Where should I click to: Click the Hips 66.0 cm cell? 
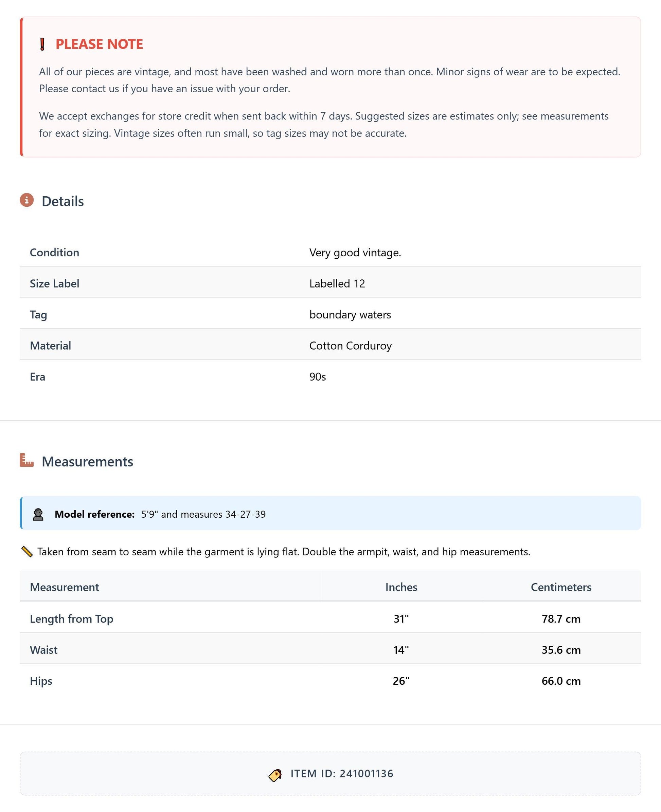[x=561, y=681]
